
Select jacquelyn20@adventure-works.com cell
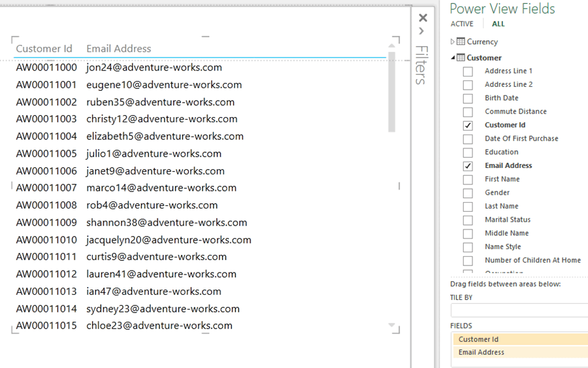169,240
